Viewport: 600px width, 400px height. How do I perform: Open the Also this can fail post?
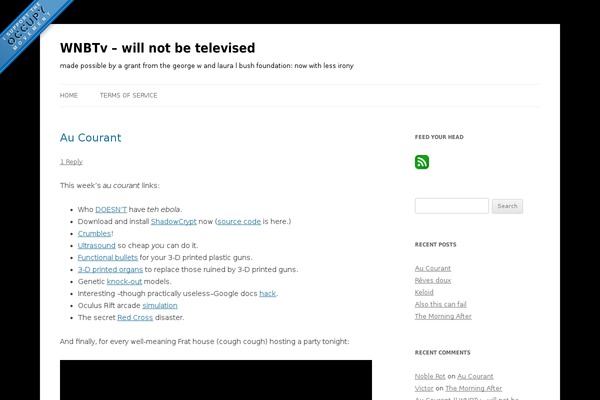[x=440, y=304]
